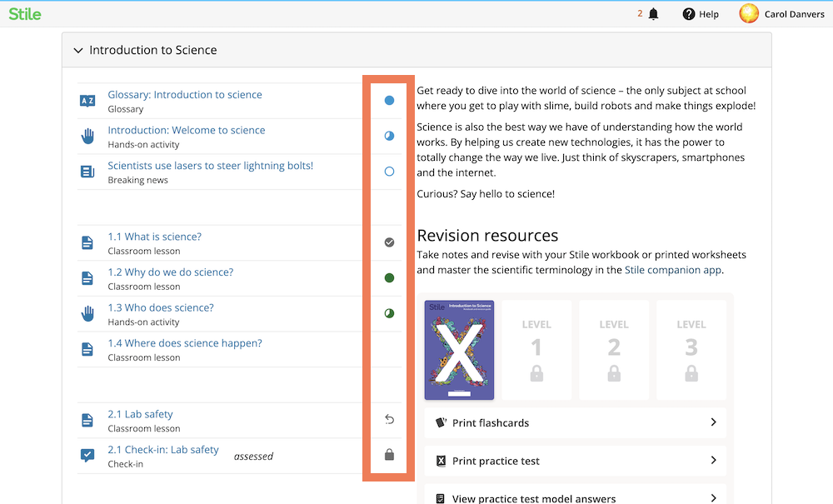Screen dimensions: 833x504
Task: Open lesson 2.1 Lab safety
Action: (x=140, y=414)
